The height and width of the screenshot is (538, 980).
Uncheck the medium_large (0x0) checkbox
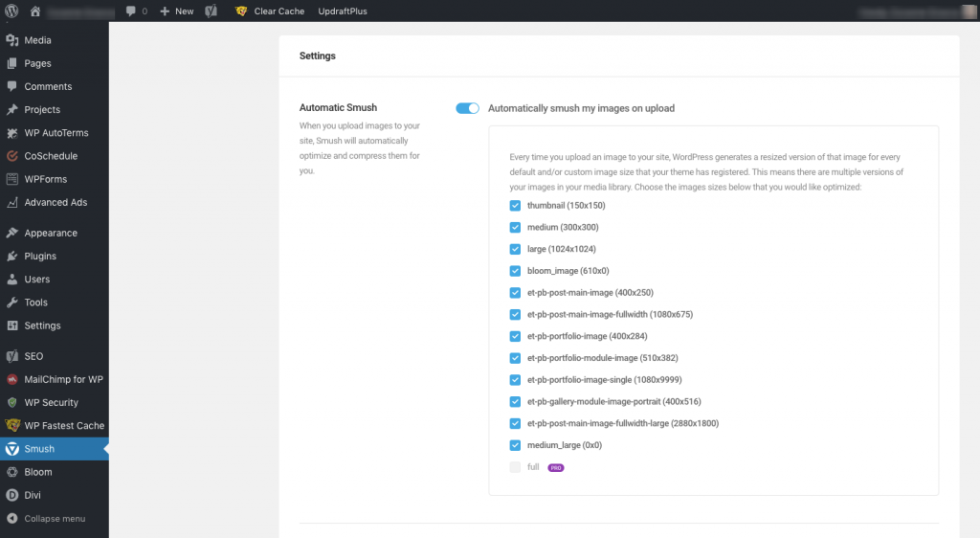tap(515, 445)
